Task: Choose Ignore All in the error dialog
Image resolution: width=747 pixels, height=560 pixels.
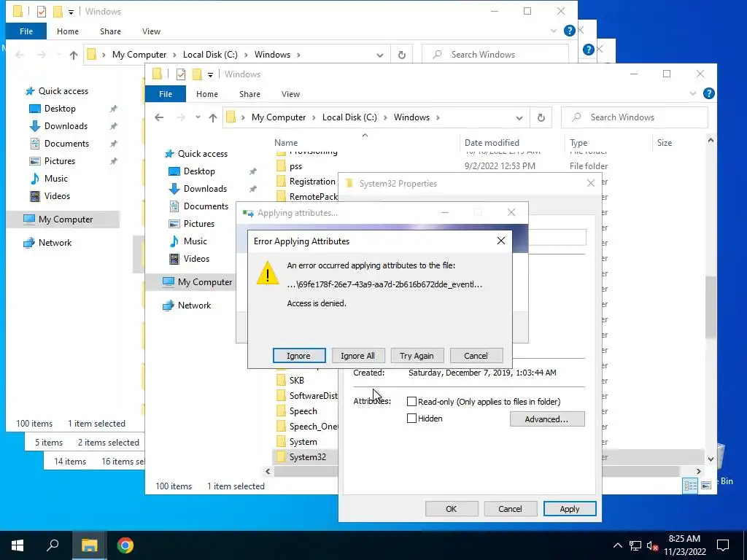Action: click(357, 356)
